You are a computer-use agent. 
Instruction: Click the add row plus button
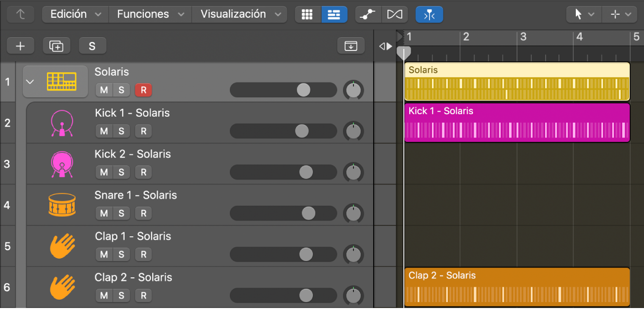(20, 45)
